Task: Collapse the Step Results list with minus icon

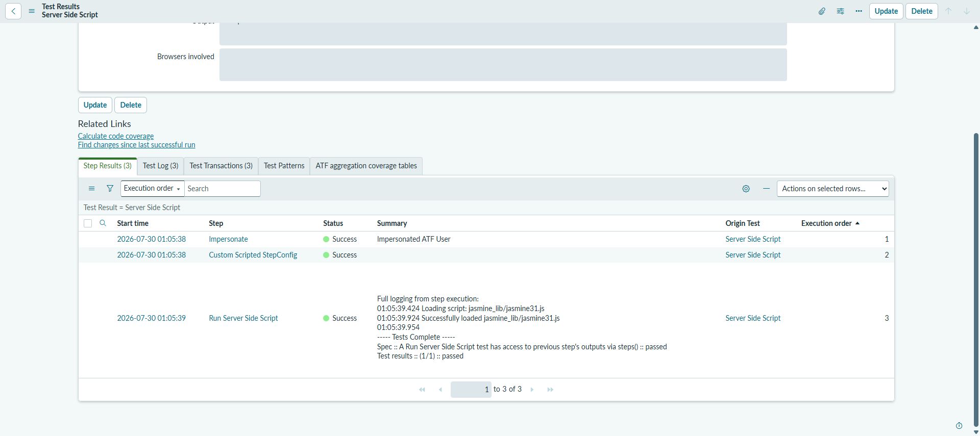Action: pos(766,189)
